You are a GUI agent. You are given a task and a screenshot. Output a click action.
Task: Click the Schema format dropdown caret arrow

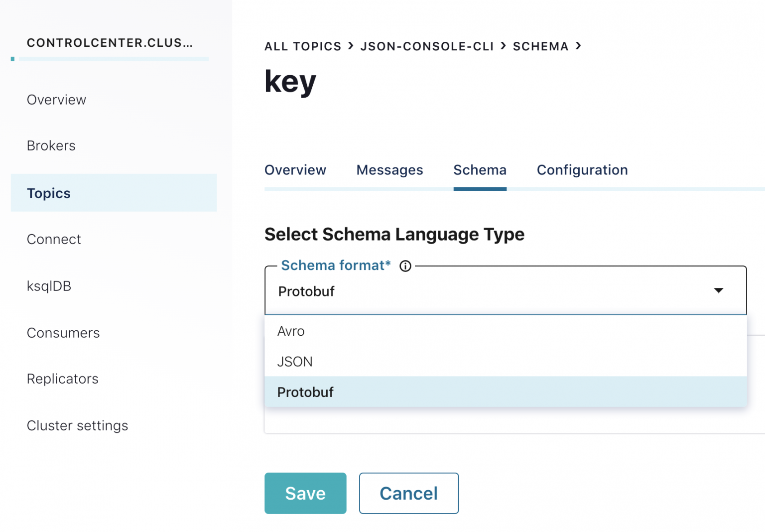point(719,290)
